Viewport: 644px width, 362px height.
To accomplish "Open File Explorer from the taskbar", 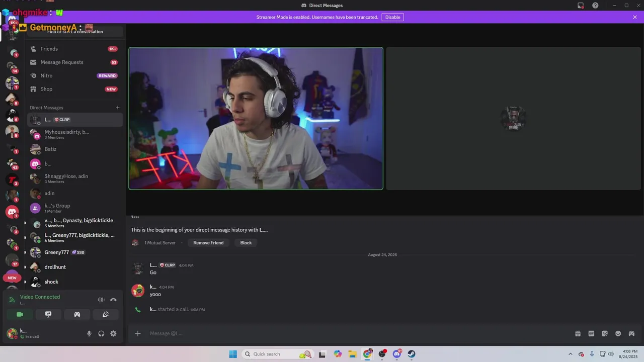I will coord(353,354).
